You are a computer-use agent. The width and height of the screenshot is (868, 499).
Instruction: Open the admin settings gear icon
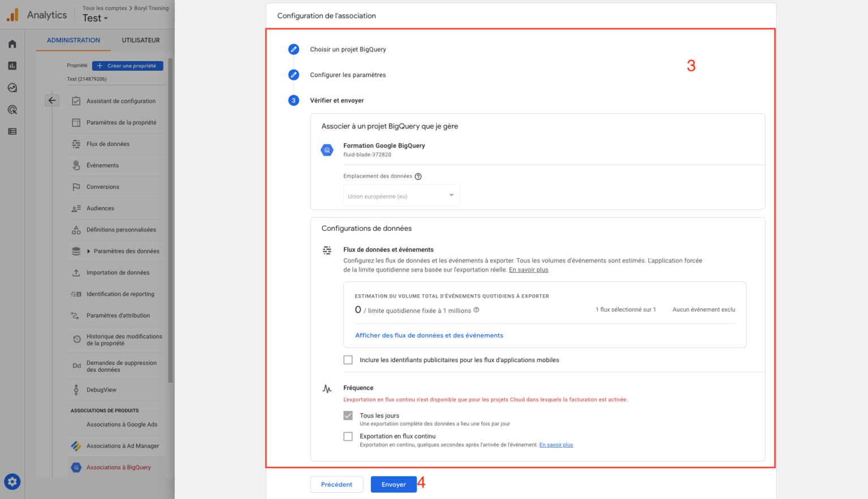coord(12,481)
